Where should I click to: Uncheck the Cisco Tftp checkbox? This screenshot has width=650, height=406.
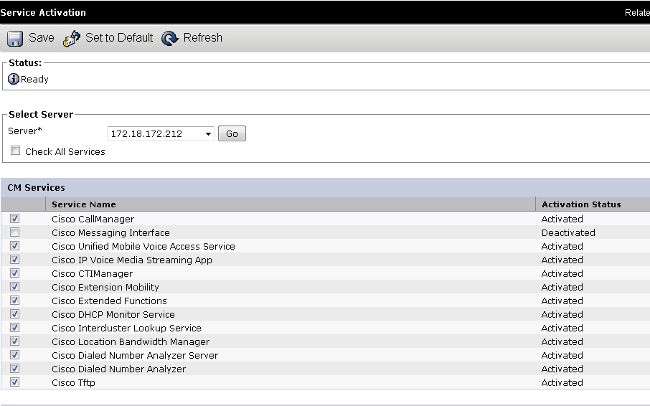[x=15, y=382]
